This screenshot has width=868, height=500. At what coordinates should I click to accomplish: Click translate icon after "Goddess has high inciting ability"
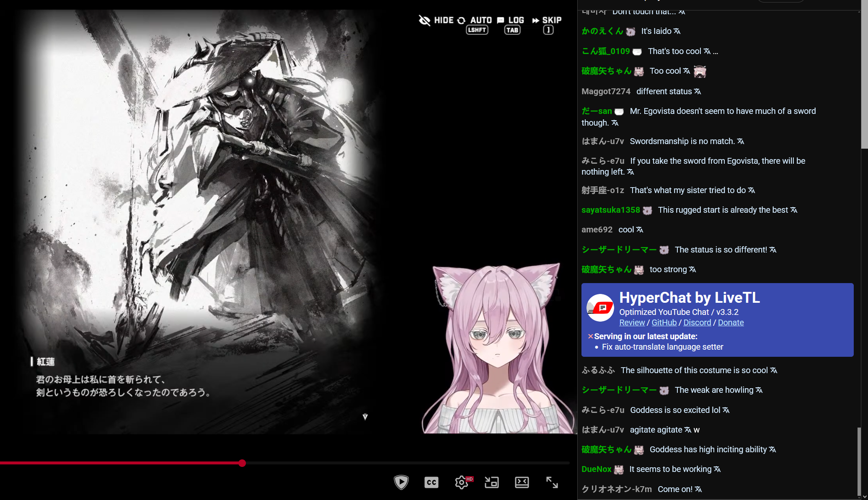tap(772, 450)
